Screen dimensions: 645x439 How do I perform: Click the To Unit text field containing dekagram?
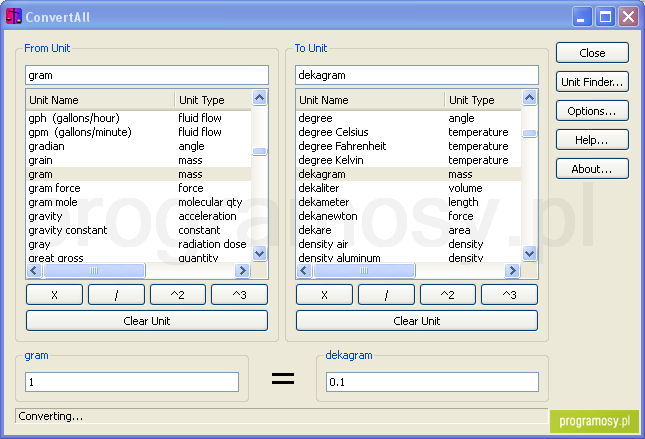pyautogui.click(x=417, y=75)
